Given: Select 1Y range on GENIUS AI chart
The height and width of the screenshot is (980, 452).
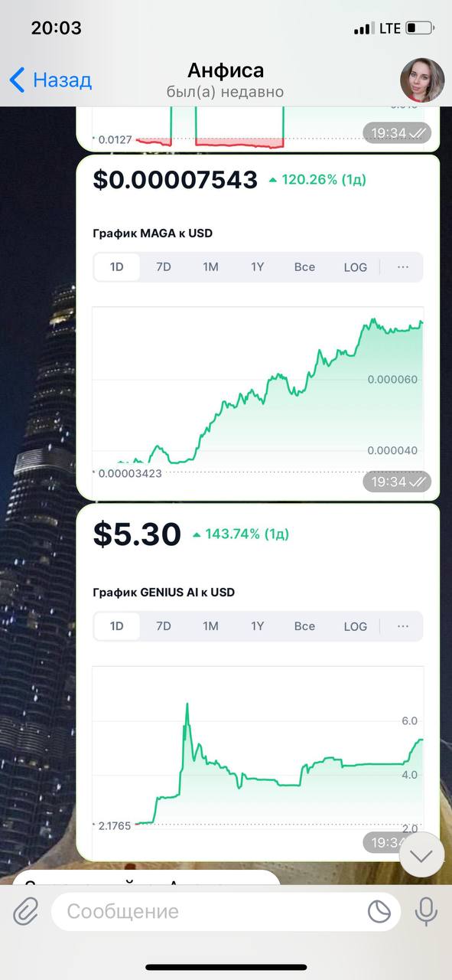Looking at the screenshot, I should tap(258, 626).
